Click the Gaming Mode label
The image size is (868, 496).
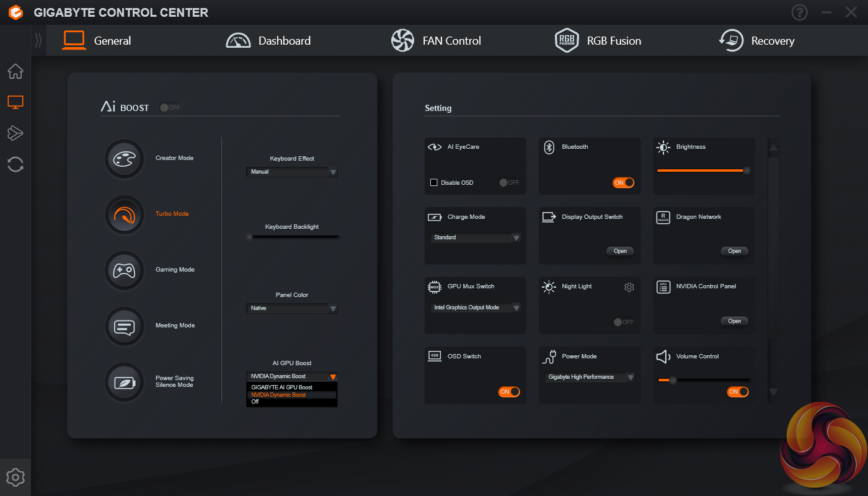tap(175, 270)
